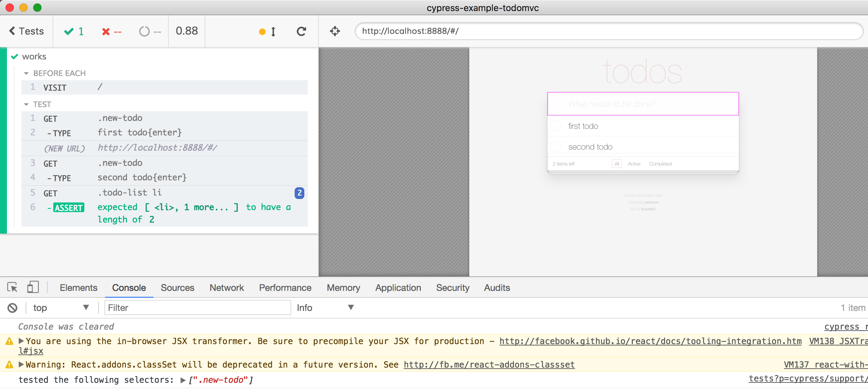868x389 pixels.
Task: Check the 'first todo' circle toggle
Action: [x=556, y=126]
